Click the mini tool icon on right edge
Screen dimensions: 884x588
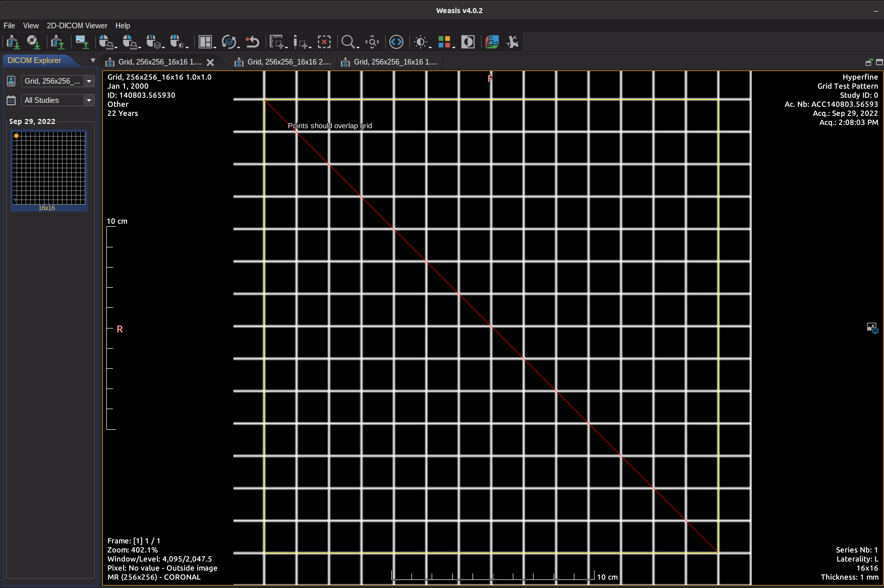pyautogui.click(x=872, y=328)
